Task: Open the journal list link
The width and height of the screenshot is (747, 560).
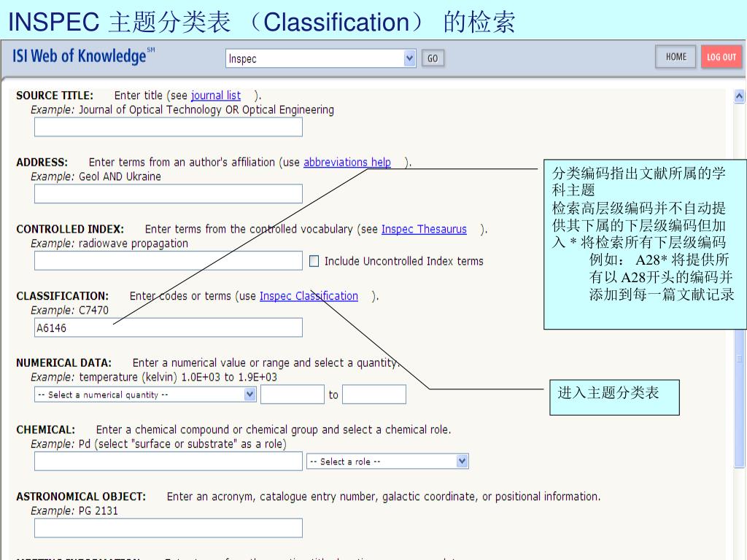Action: (216, 96)
